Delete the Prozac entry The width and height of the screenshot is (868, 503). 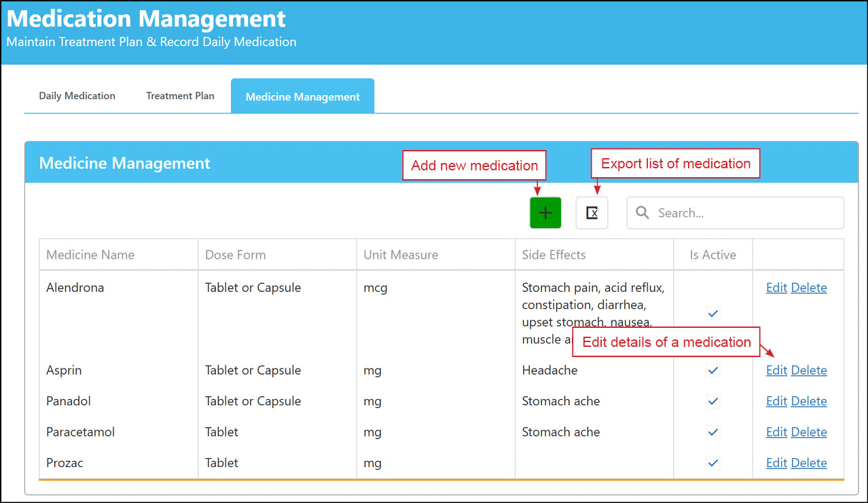(x=809, y=463)
